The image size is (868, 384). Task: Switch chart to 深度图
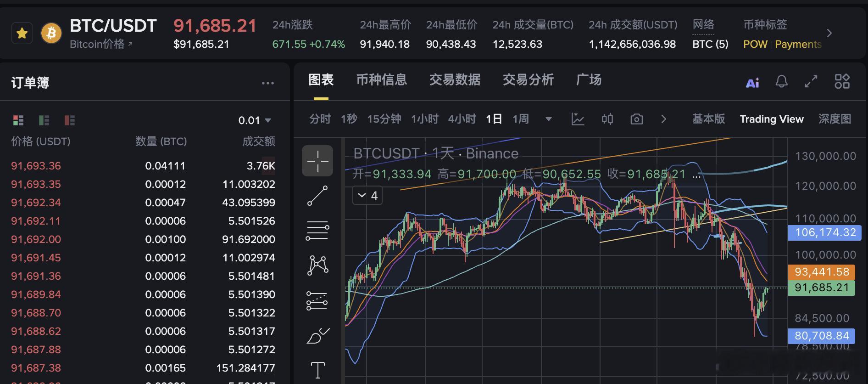pos(835,119)
